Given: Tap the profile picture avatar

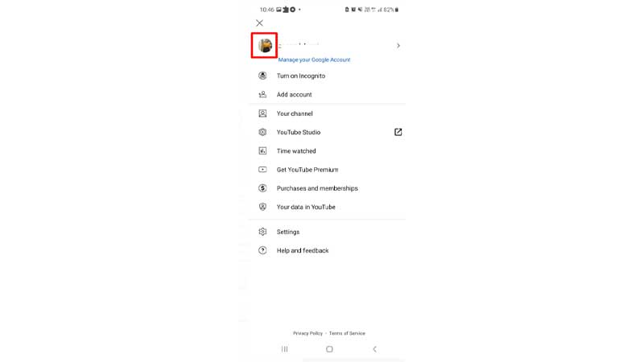Looking at the screenshot, I should click(265, 45).
